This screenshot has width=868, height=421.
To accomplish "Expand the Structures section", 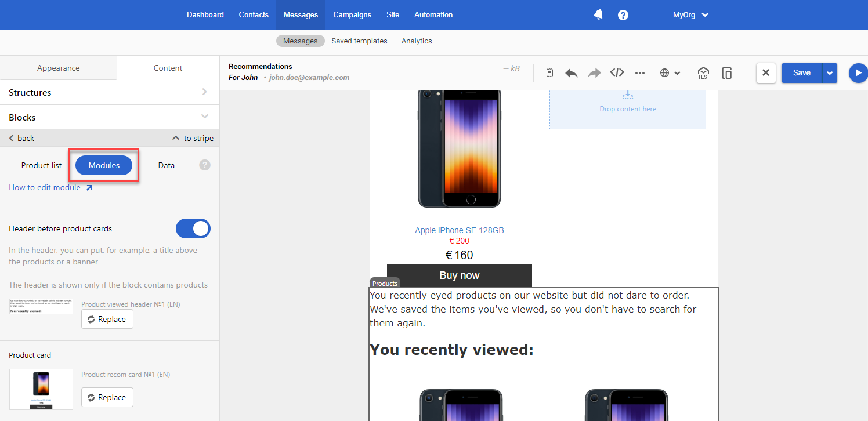I will (x=110, y=92).
